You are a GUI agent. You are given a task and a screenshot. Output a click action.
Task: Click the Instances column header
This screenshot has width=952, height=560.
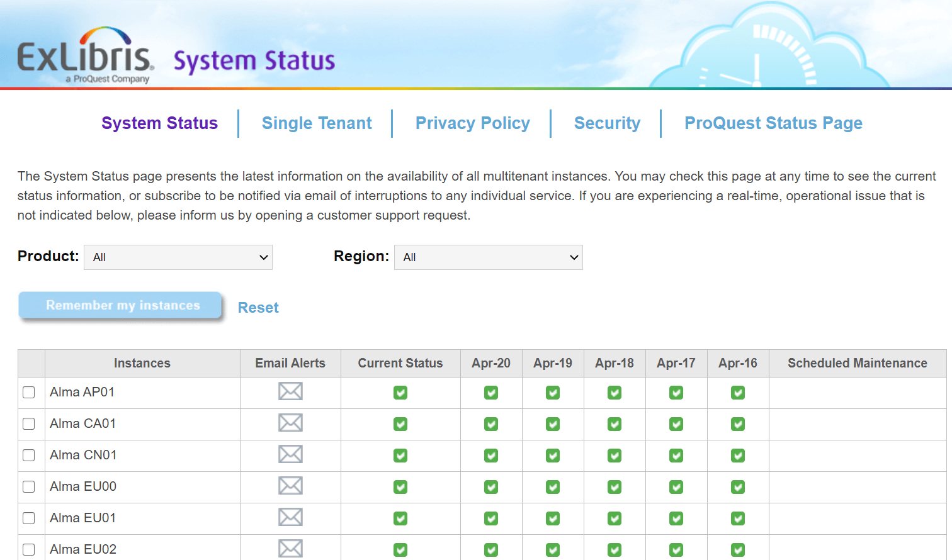pyautogui.click(x=142, y=363)
